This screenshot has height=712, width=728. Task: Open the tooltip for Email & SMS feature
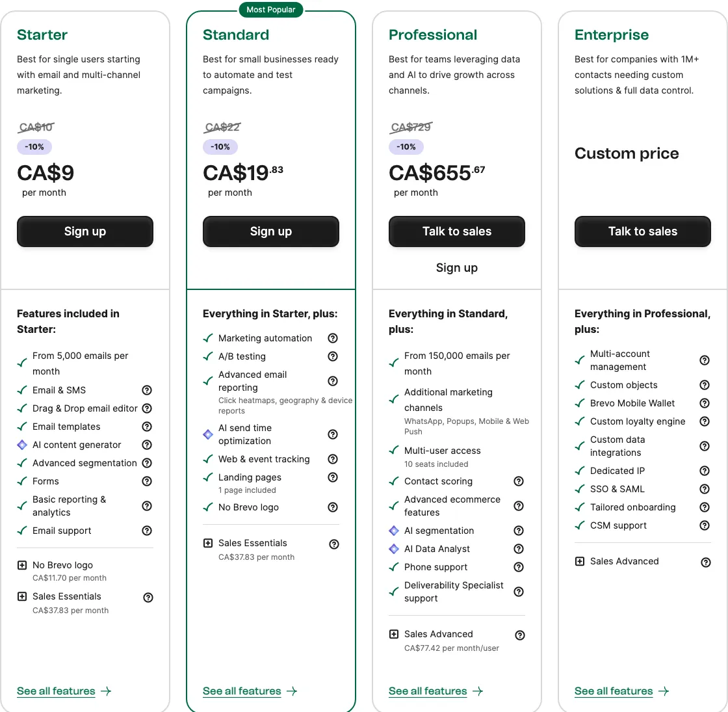pyautogui.click(x=147, y=390)
